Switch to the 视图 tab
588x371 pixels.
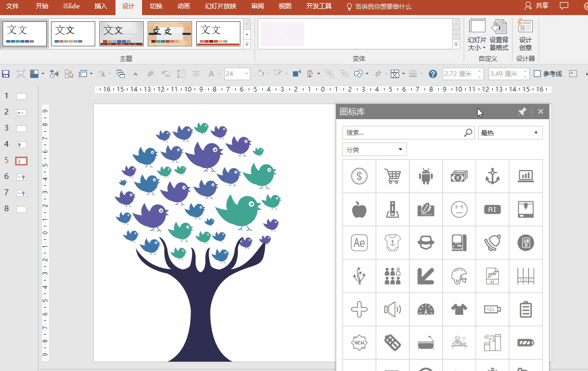285,6
